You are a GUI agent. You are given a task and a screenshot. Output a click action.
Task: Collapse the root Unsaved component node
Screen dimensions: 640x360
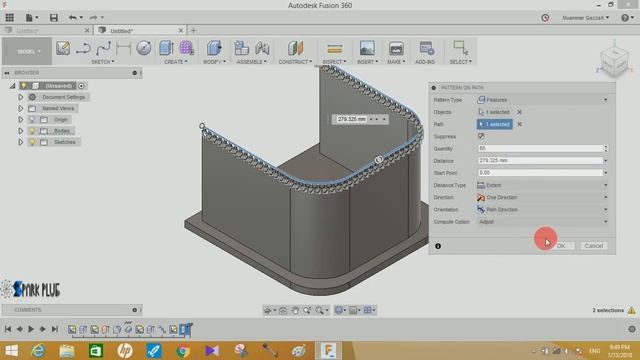click(13, 86)
